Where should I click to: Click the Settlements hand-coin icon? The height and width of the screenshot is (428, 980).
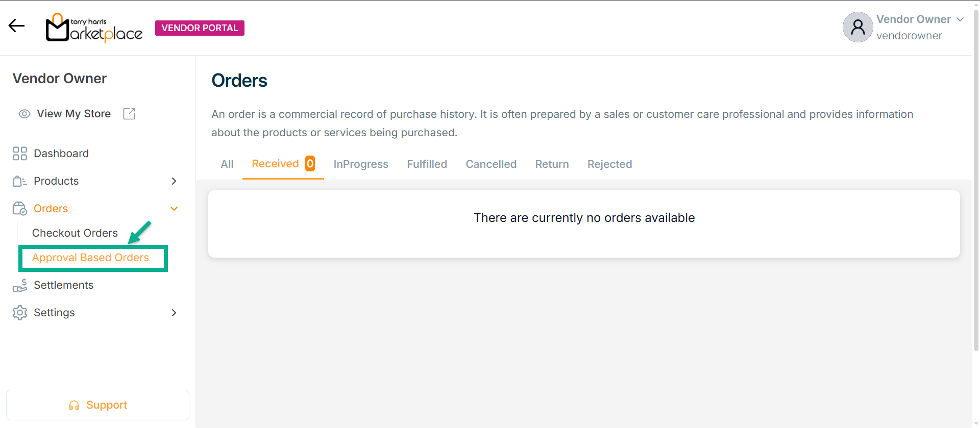pos(20,285)
